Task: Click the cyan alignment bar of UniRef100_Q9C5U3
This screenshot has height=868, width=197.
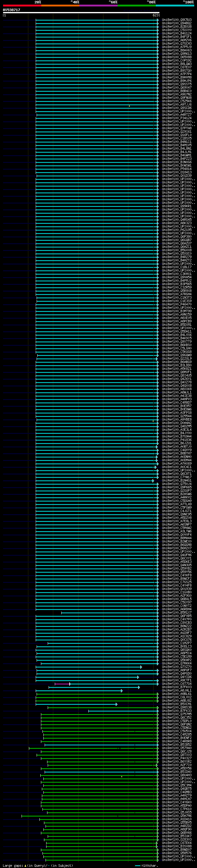Action: (97, 20)
